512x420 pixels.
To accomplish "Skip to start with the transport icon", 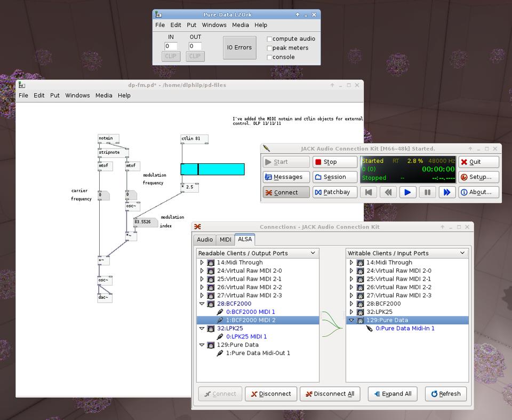I will point(369,192).
